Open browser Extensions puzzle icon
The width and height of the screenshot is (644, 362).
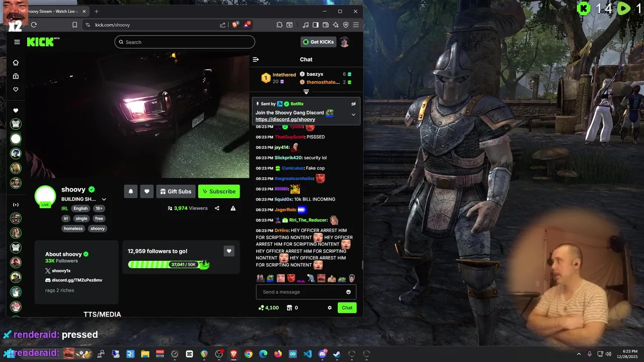pyautogui.click(x=280, y=25)
